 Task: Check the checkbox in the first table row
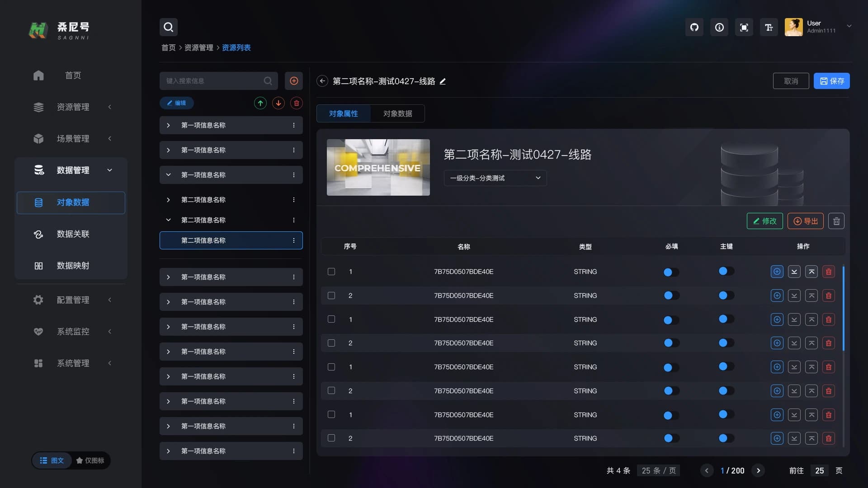331,272
